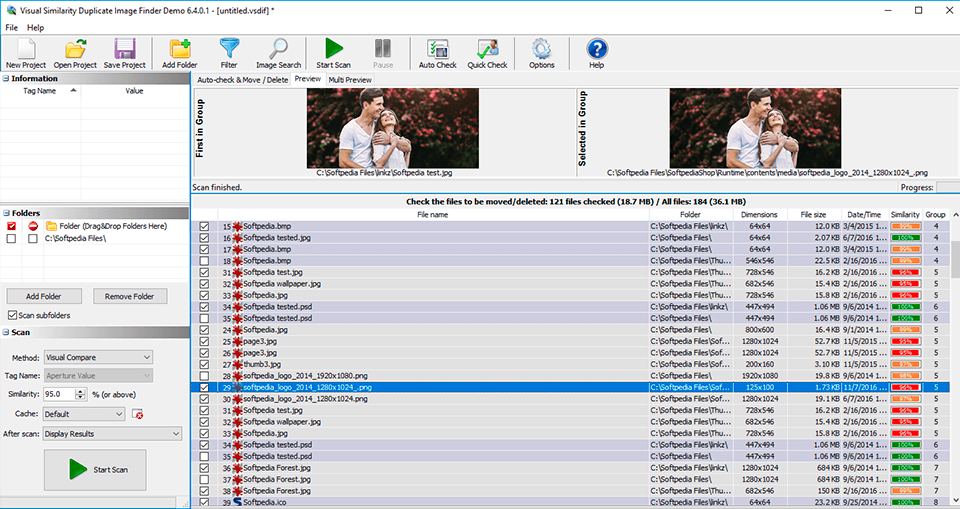Image resolution: width=960 pixels, height=509 pixels.
Task: Click the Open Project folder icon
Action: coord(75,50)
